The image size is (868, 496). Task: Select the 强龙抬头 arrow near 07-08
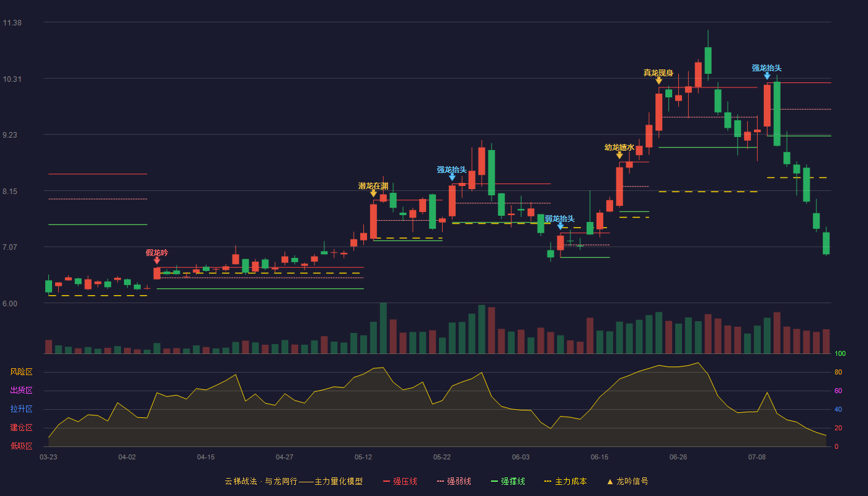767,76
